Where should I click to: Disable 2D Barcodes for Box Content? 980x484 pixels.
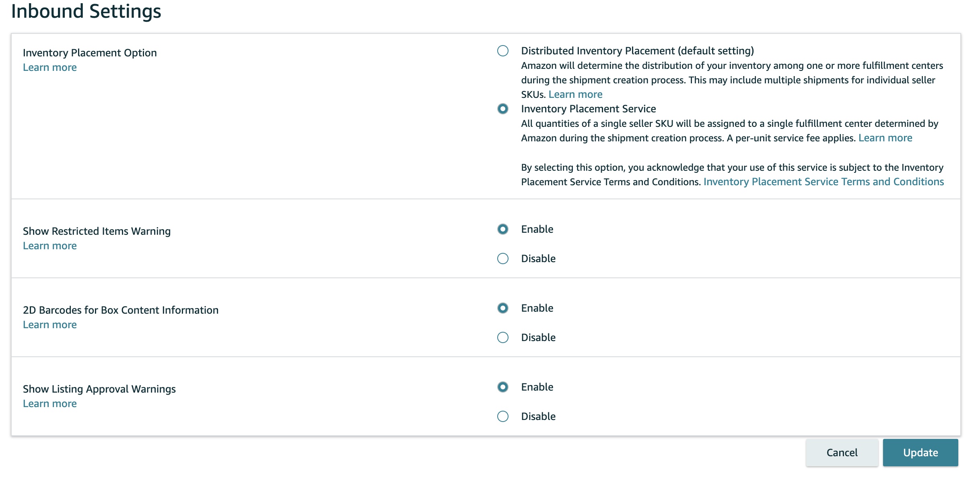coord(502,337)
